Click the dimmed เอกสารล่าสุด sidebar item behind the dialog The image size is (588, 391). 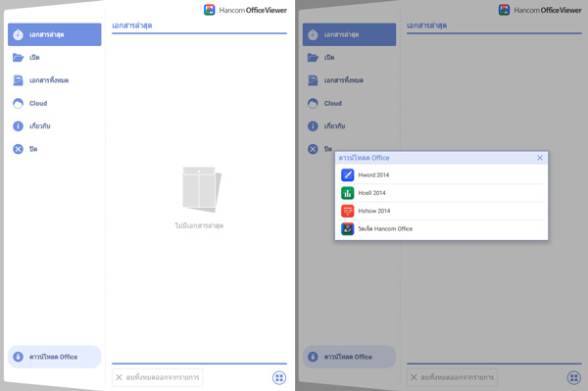click(349, 34)
